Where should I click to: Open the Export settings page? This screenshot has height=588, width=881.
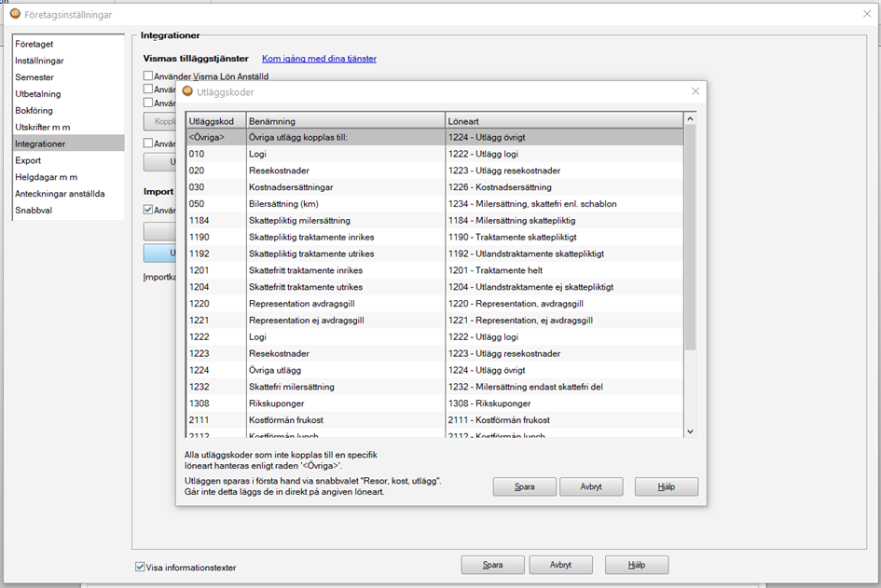(68, 160)
